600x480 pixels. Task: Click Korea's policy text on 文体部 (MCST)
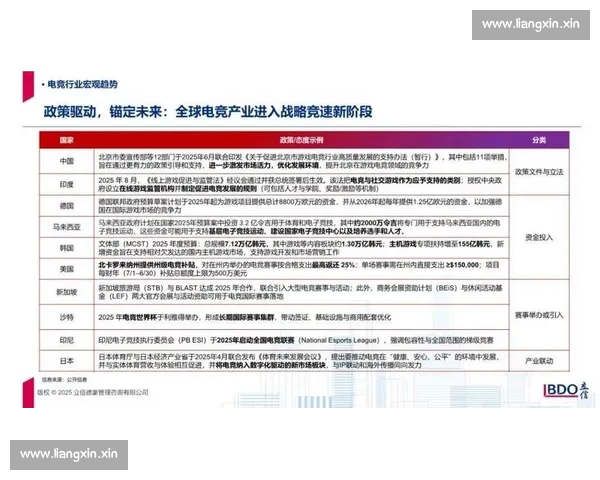[x=302, y=248]
